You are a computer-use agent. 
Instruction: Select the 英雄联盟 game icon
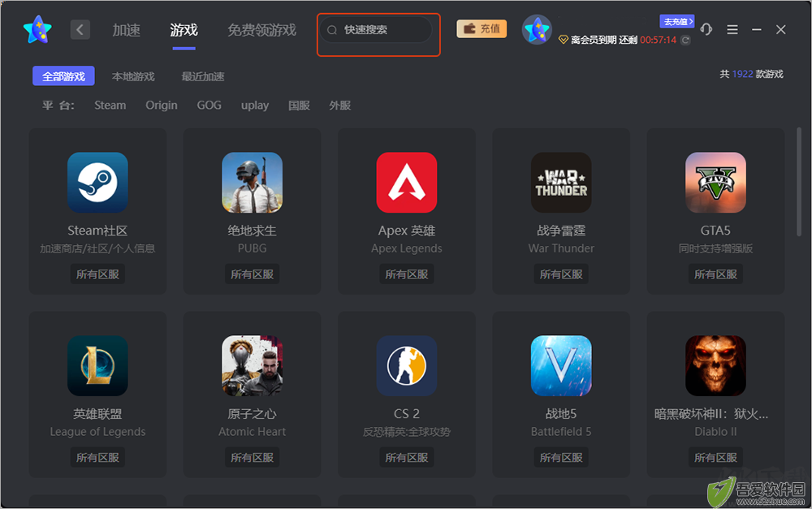point(97,365)
